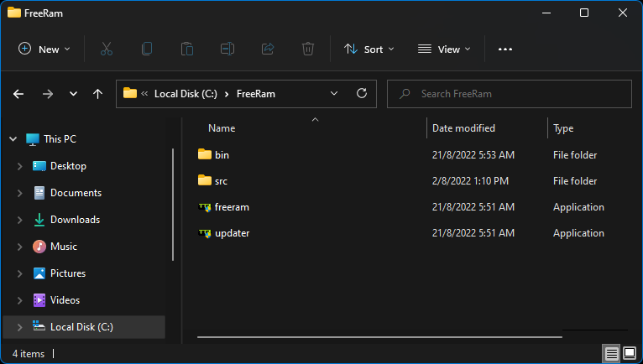This screenshot has width=643, height=364.
Task: Open the New item dropdown
Action: [44, 49]
